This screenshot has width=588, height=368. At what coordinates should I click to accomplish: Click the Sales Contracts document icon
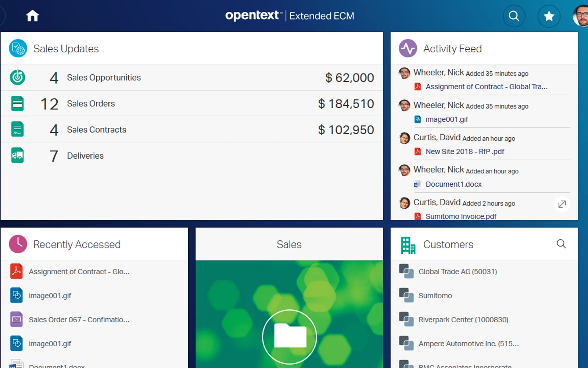click(x=17, y=130)
